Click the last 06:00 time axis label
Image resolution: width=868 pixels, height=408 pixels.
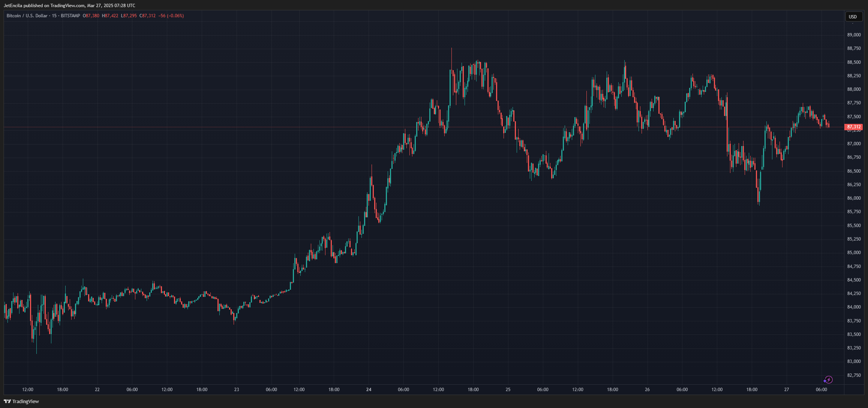821,390
